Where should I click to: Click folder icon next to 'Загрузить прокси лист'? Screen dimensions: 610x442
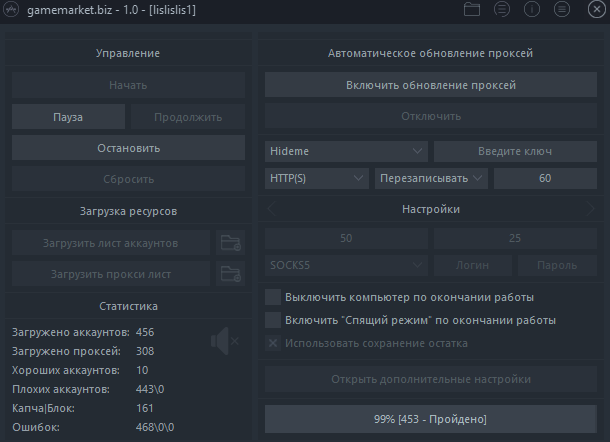[231, 274]
